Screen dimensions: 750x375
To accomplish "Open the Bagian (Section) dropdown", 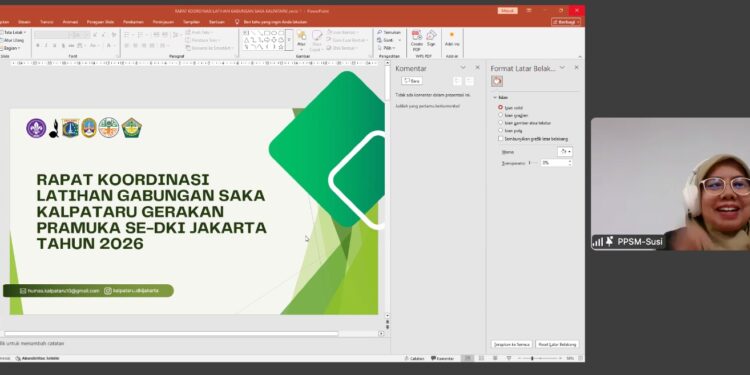I will pos(11,48).
